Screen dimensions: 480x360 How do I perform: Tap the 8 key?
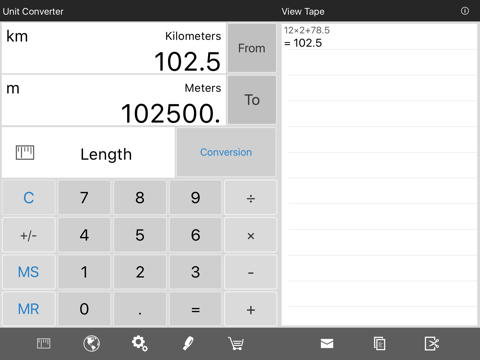click(140, 197)
